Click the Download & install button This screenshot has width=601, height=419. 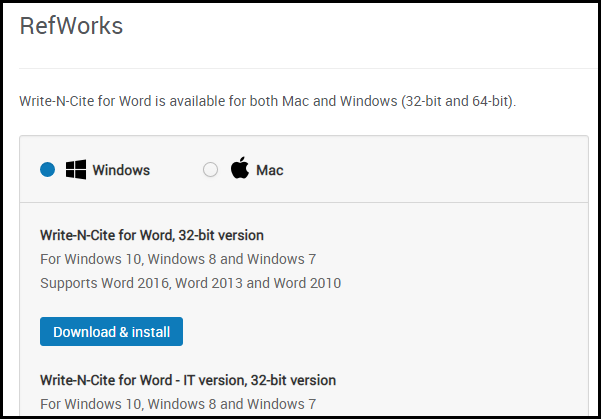(111, 332)
